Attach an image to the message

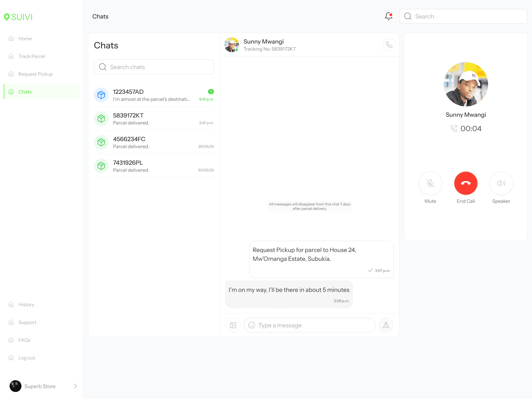pyautogui.click(x=233, y=325)
